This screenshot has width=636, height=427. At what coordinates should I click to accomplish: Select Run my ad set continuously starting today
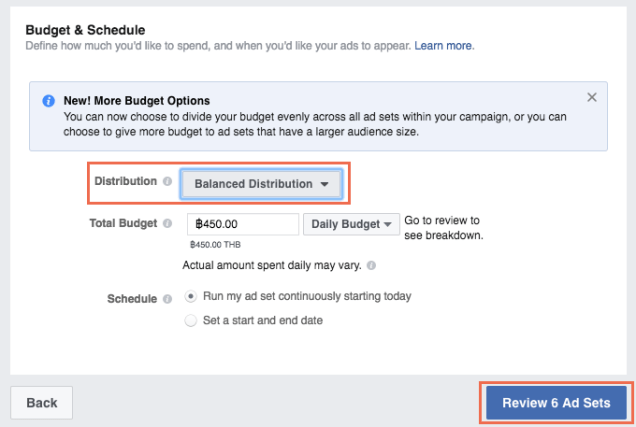[x=191, y=296]
